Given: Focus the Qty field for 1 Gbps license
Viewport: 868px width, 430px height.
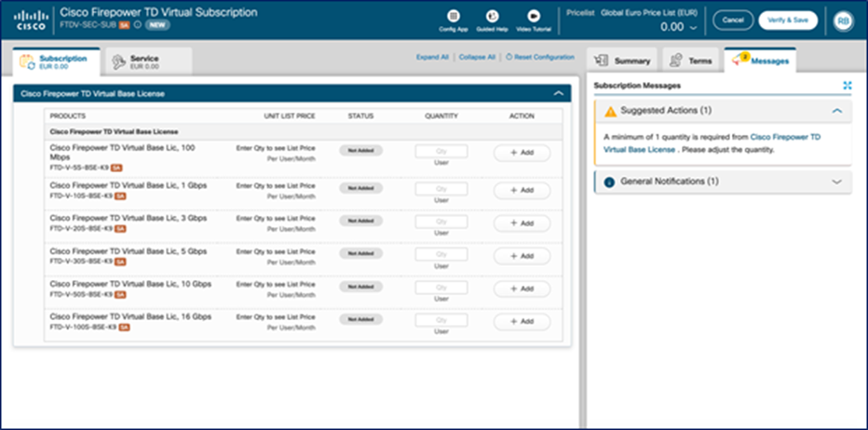Looking at the screenshot, I should point(441,189).
